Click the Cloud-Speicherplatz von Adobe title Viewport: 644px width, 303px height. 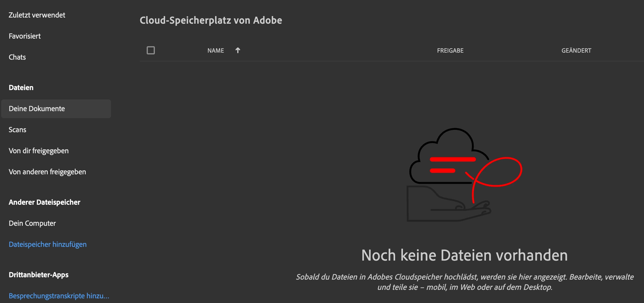point(211,20)
